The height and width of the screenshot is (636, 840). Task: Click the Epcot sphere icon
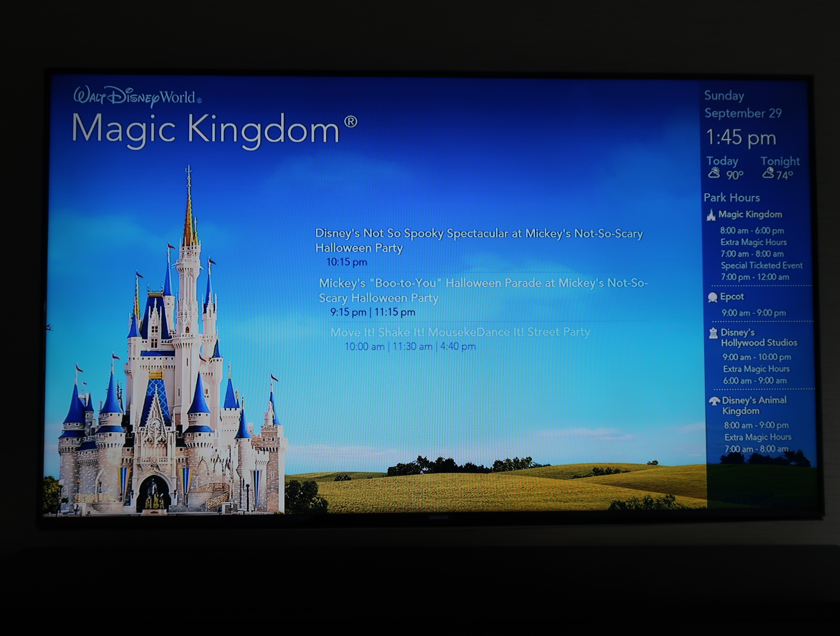pos(712,297)
